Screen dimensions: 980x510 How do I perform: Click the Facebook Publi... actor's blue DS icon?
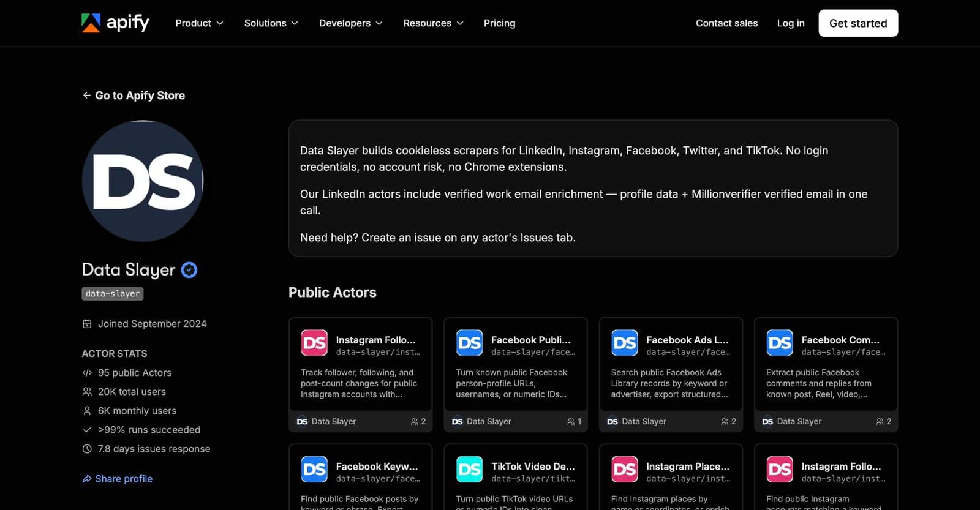[x=470, y=343]
